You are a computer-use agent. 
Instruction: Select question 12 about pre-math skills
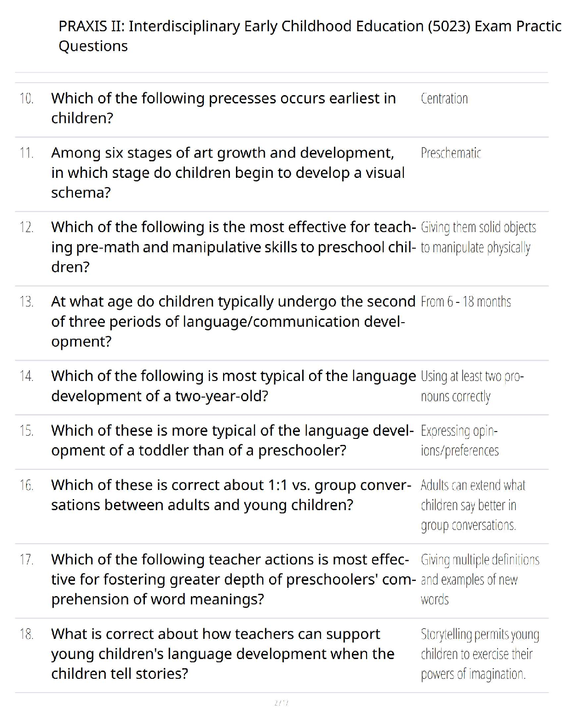[x=234, y=247]
